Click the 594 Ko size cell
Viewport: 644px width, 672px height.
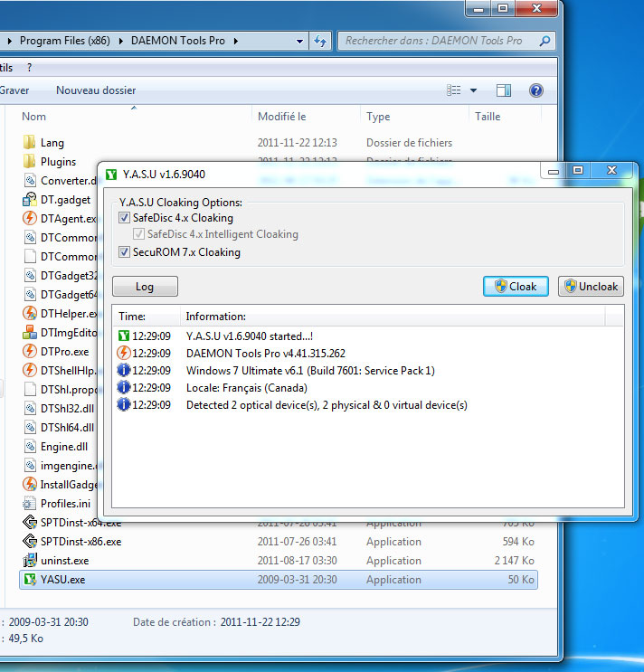[518, 541]
